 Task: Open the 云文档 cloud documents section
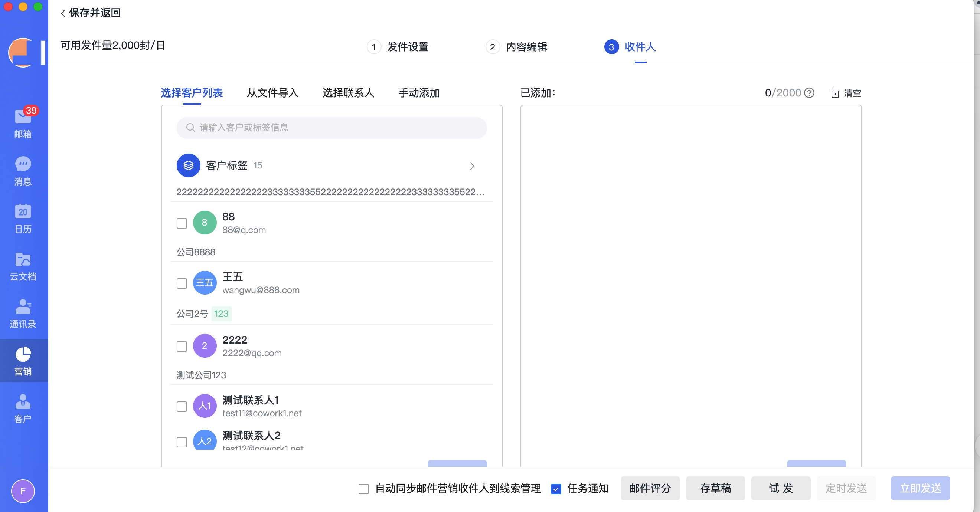tap(23, 266)
